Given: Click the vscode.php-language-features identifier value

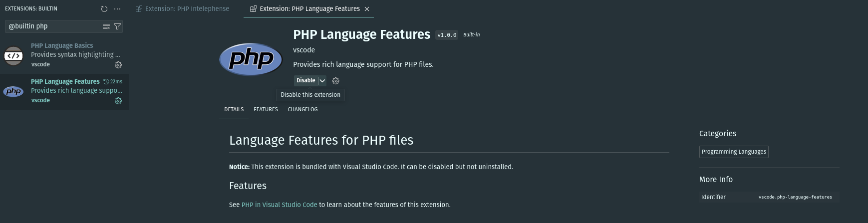Looking at the screenshot, I should pyautogui.click(x=795, y=197).
